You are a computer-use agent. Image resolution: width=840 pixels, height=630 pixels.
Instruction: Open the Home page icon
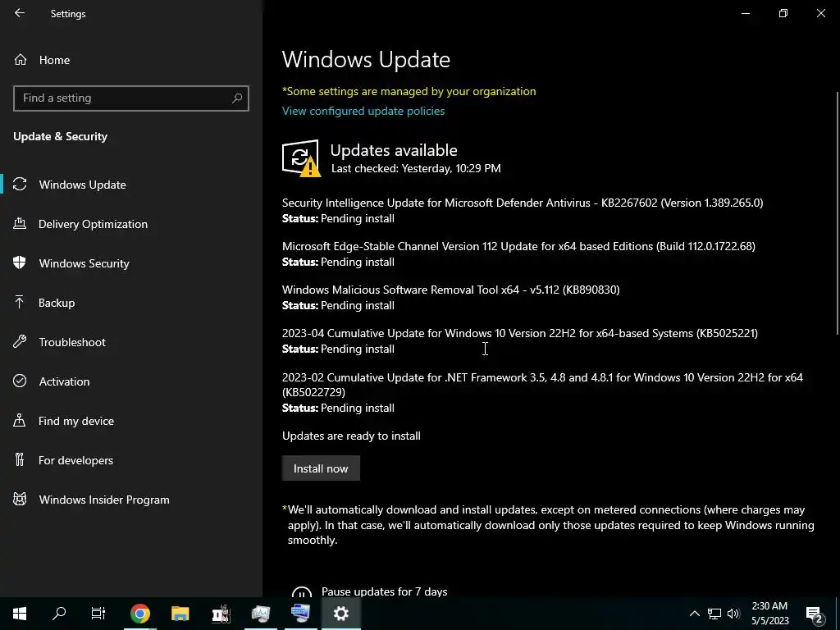click(21, 59)
